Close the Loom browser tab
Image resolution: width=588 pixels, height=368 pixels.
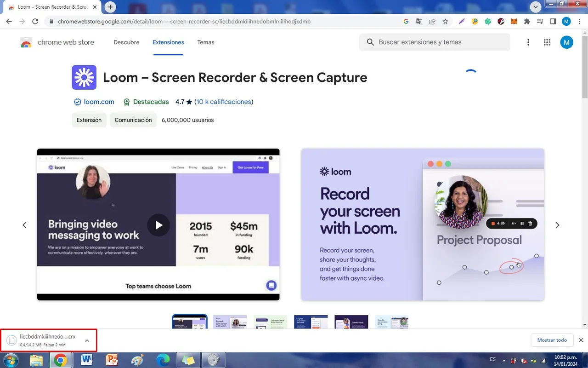point(95,7)
